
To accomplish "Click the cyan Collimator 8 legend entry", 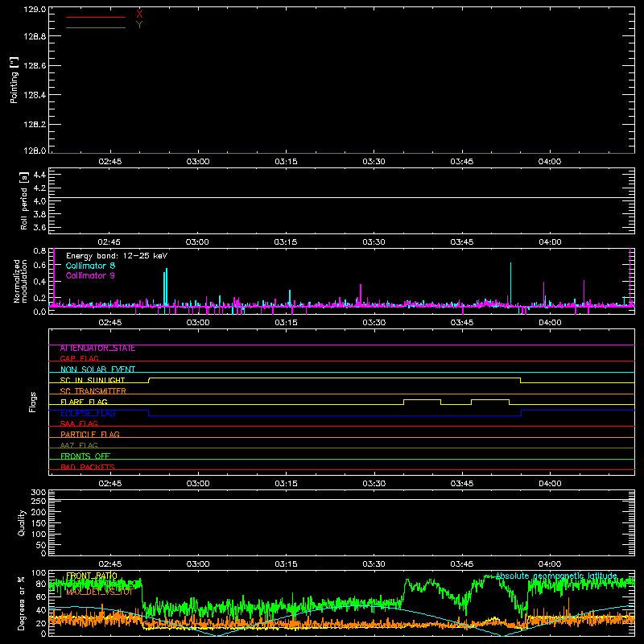I will click(x=90, y=266).
